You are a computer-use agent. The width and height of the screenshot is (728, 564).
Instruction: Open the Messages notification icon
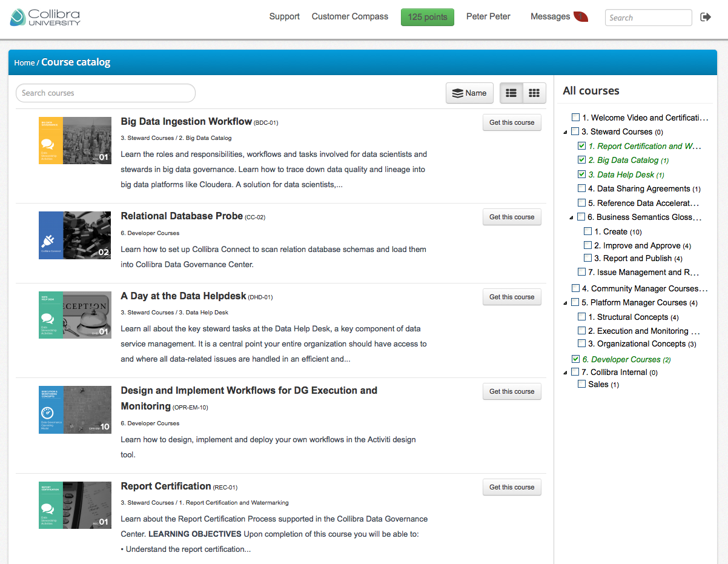click(x=581, y=17)
